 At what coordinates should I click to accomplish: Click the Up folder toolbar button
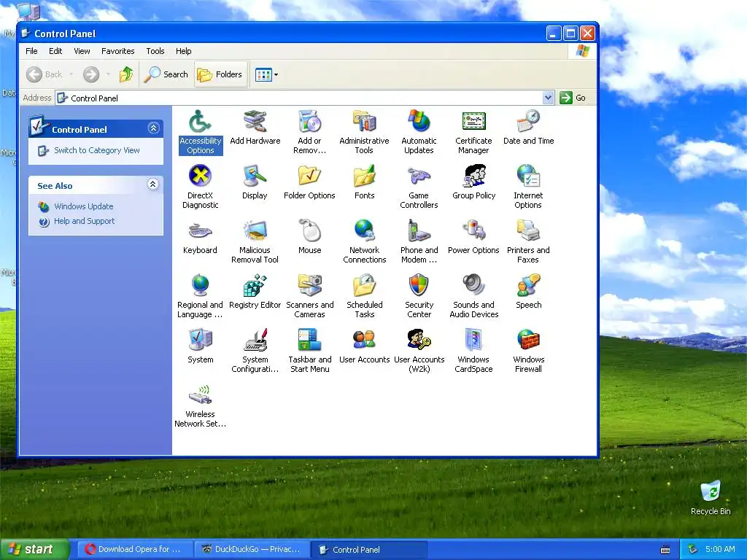coord(126,74)
